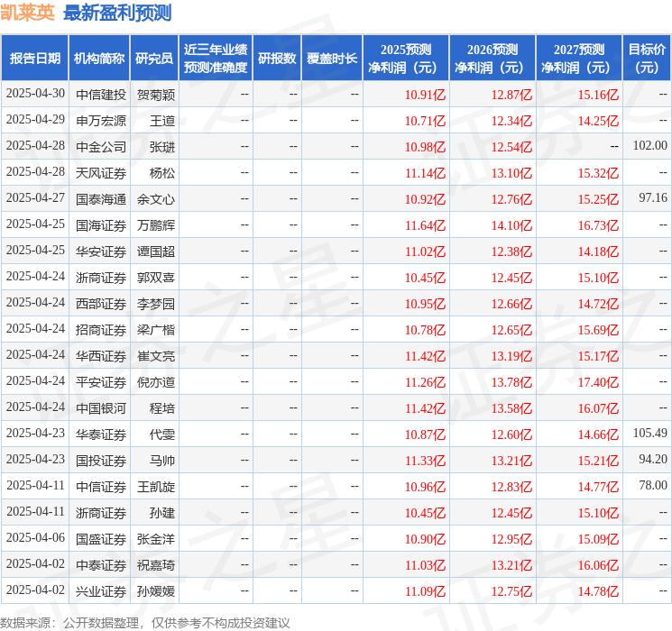Click target price 105.49
This screenshot has width=672, height=631.
(x=650, y=433)
